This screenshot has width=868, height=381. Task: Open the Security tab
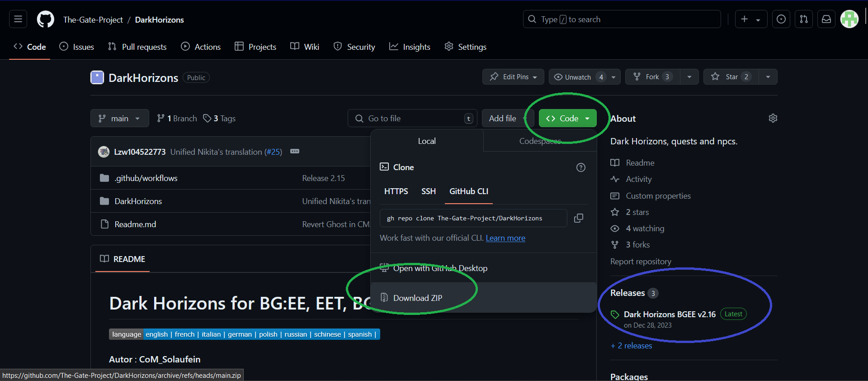[354, 47]
